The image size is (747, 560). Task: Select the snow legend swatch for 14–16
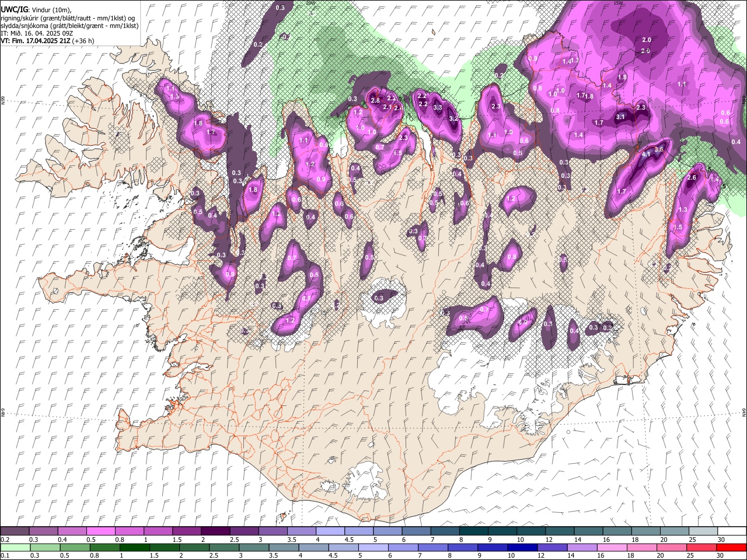point(589,531)
